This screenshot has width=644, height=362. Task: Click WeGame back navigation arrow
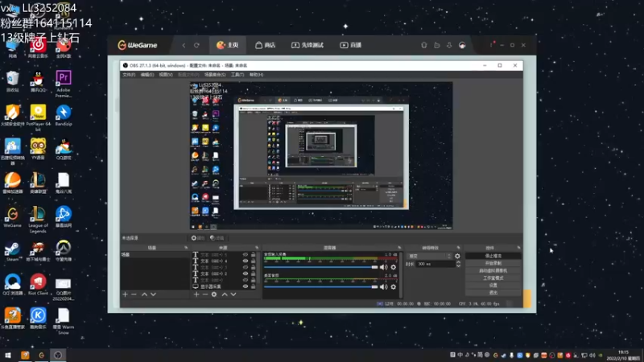coord(184,45)
